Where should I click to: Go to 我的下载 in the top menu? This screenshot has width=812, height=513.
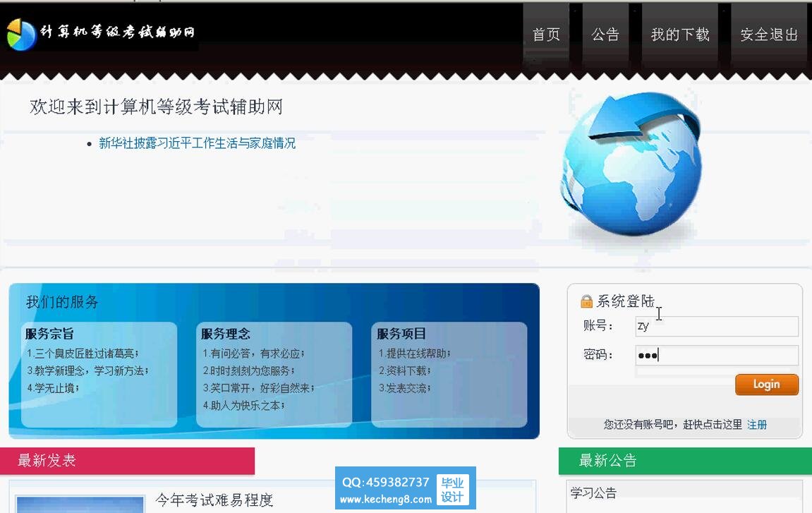click(680, 35)
